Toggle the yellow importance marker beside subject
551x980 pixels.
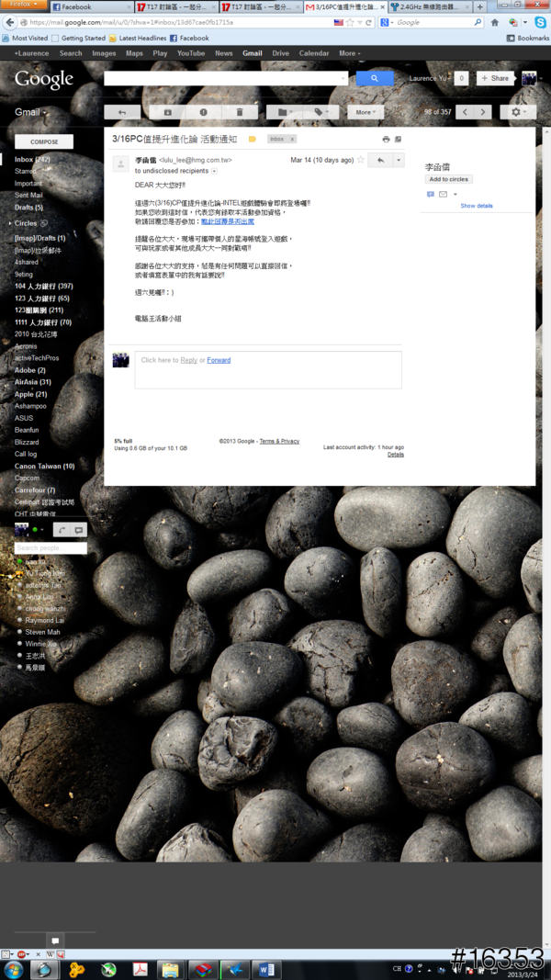253,139
